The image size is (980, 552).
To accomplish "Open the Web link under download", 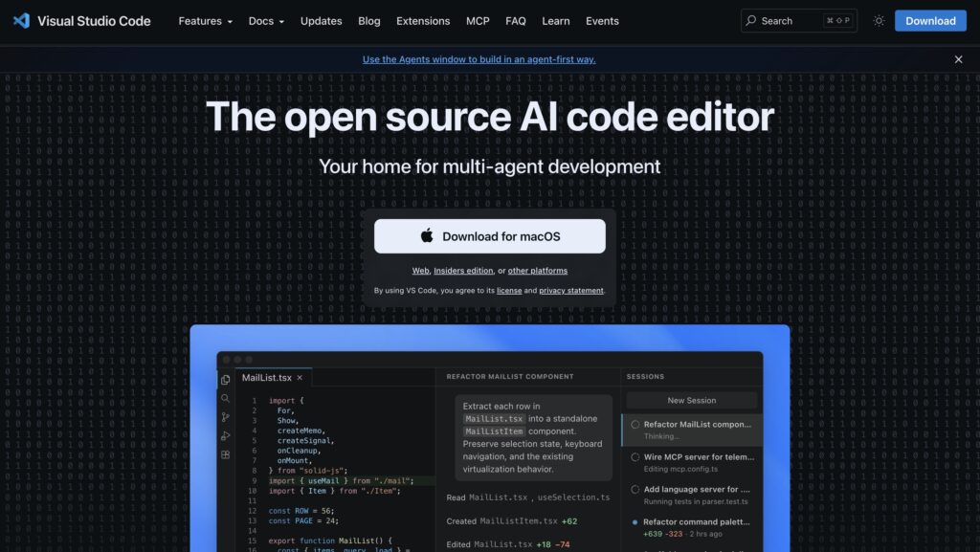I will pos(421,271).
